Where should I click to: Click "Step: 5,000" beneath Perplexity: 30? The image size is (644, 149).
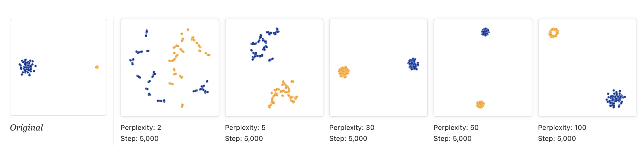click(x=348, y=139)
